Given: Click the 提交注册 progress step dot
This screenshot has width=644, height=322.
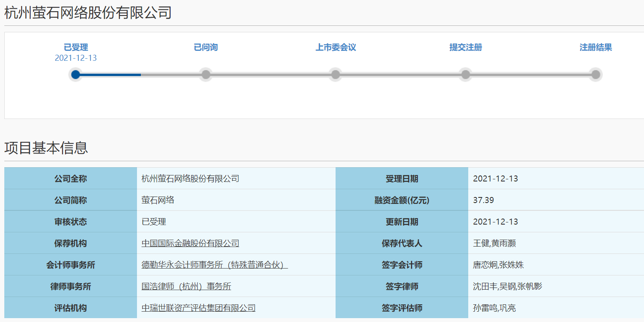Looking at the screenshot, I should [466, 75].
